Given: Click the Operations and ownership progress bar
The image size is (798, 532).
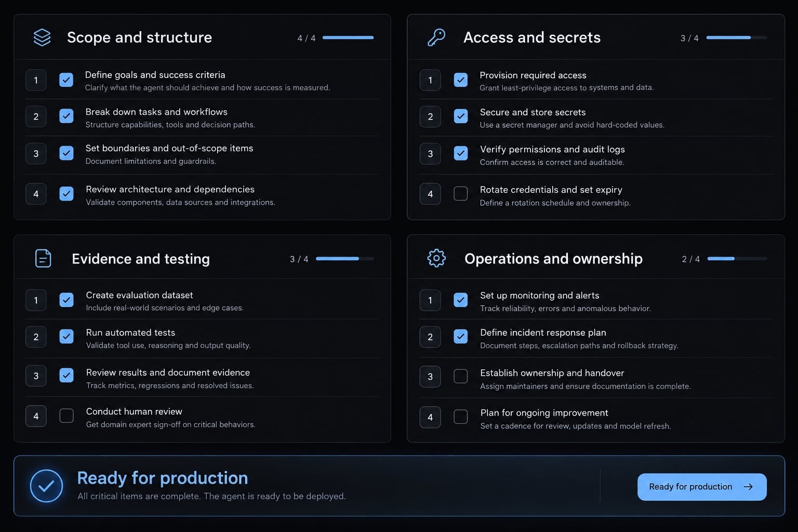Looking at the screenshot, I should [x=737, y=258].
